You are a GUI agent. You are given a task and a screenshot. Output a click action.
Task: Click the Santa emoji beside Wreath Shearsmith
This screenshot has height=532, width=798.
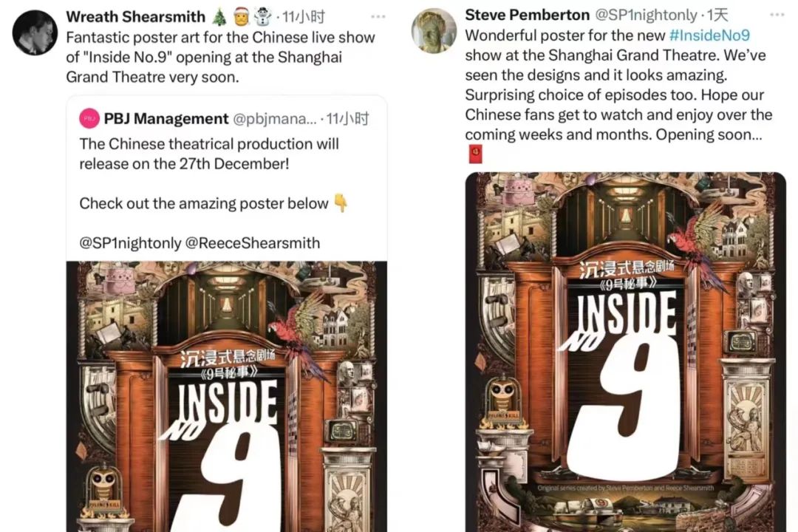[x=241, y=17]
